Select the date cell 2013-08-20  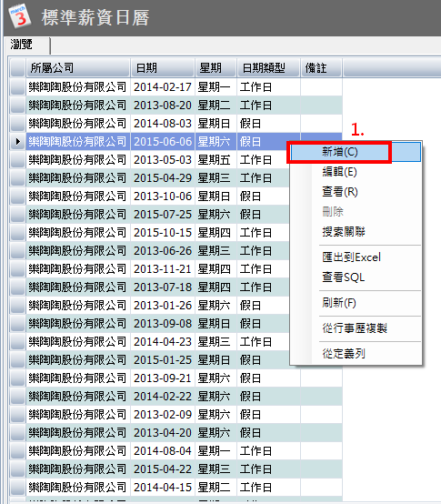coord(163,106)
